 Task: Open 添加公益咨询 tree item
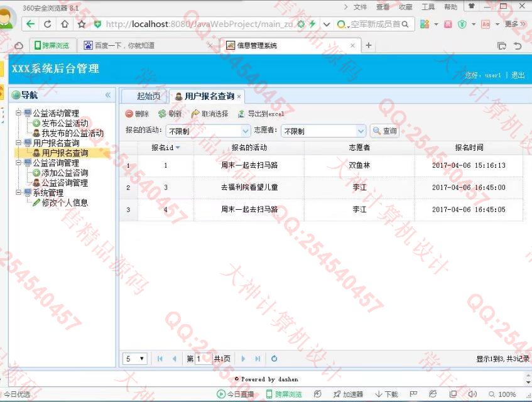[65, 173]
